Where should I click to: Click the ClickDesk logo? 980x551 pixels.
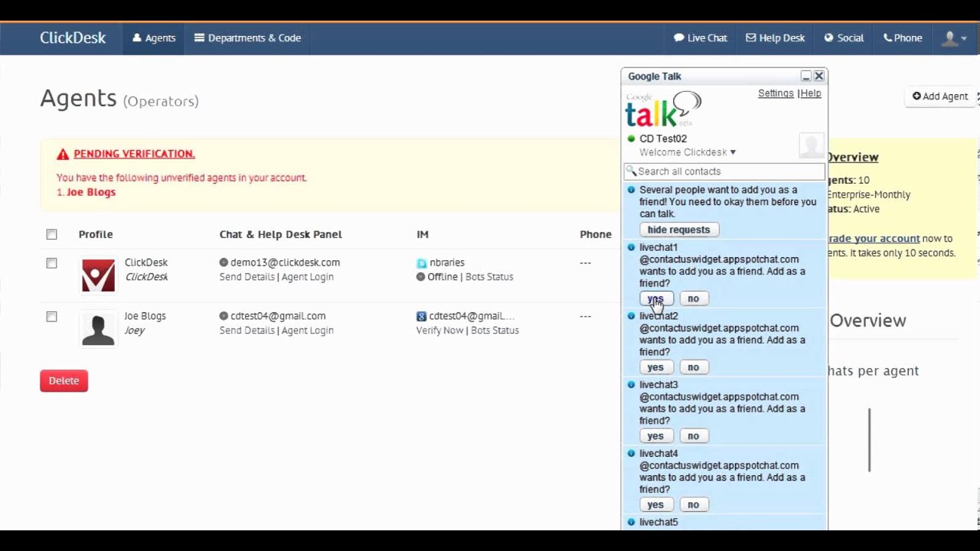coord(73,37)
